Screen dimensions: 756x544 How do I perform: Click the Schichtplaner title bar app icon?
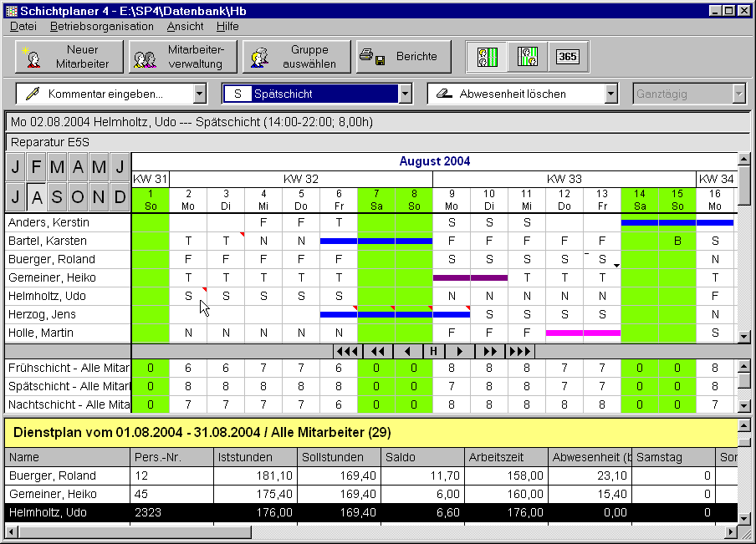(11, 11)
